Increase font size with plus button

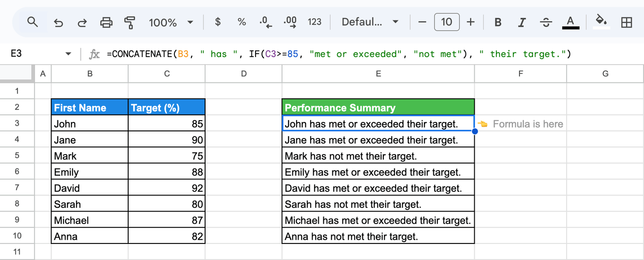[471, 22]
